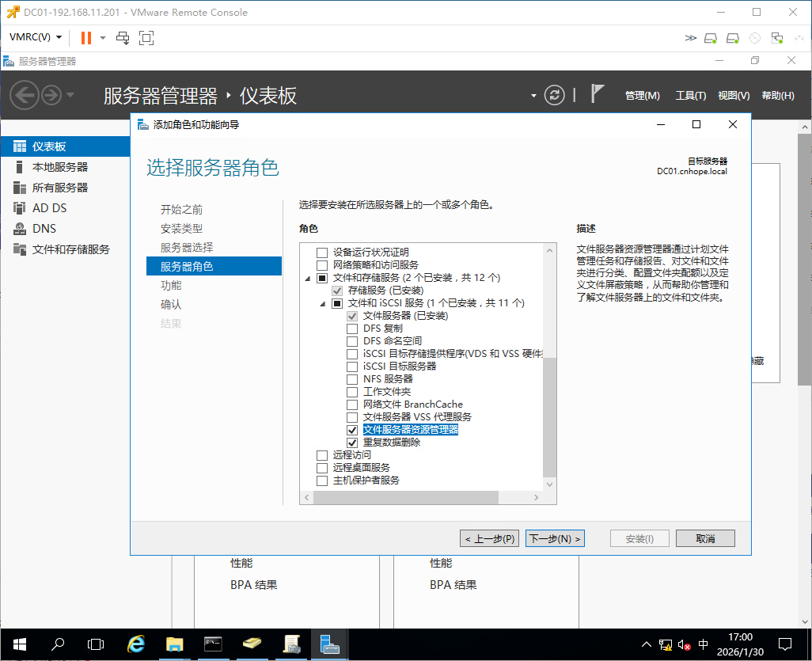Expand the VMRC devices chevron

point(690,38)
